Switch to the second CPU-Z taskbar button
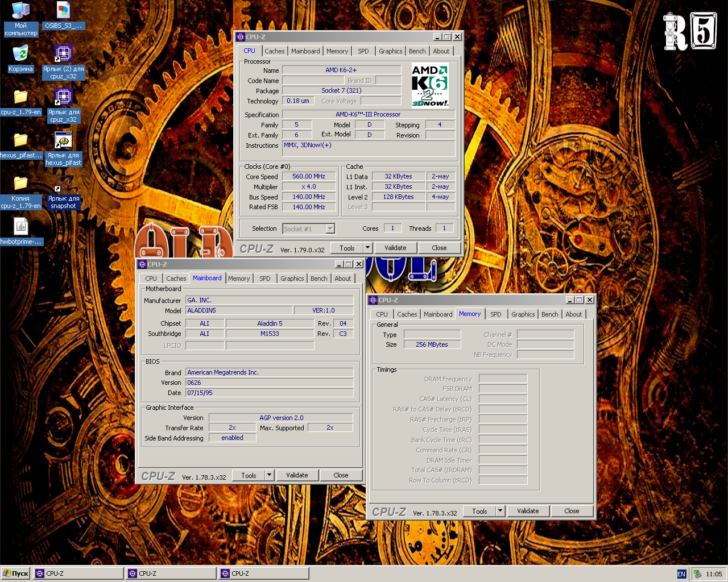This screenshot has width=728, height=582. pyautogui.click(x=171, y=573)
